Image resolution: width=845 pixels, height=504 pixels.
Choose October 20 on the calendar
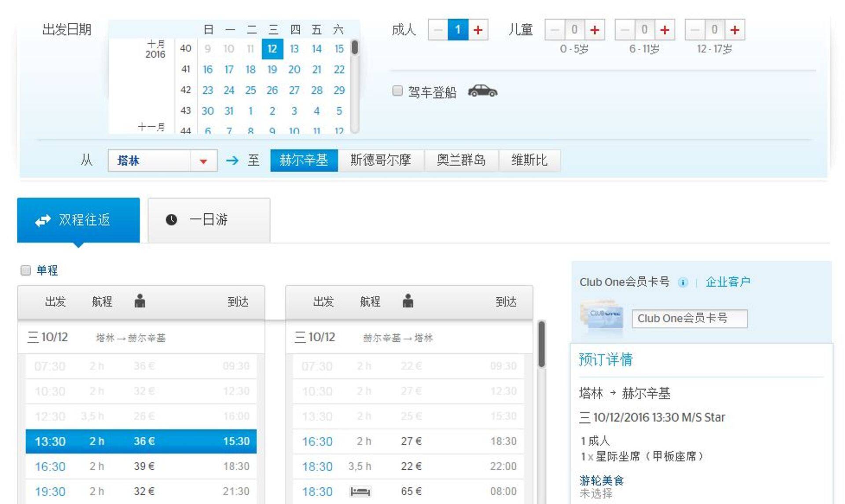(294, 69)
